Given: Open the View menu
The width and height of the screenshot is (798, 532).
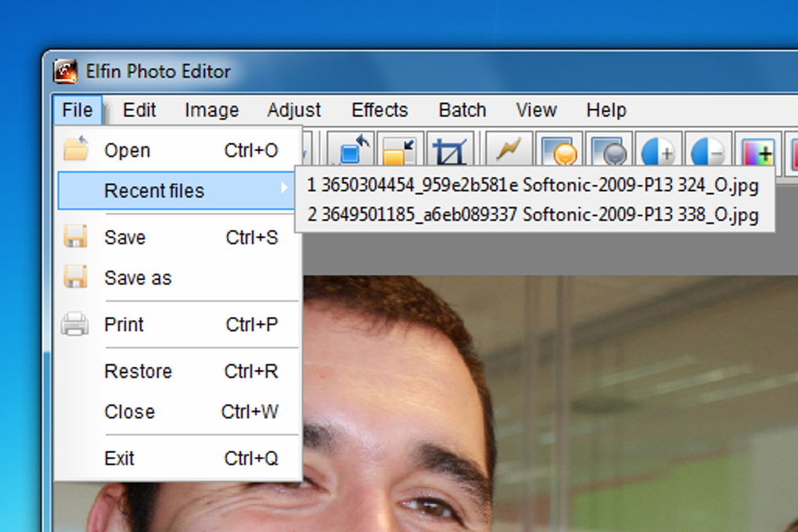Looking at the screenshot, I should (x=537, y=110).
